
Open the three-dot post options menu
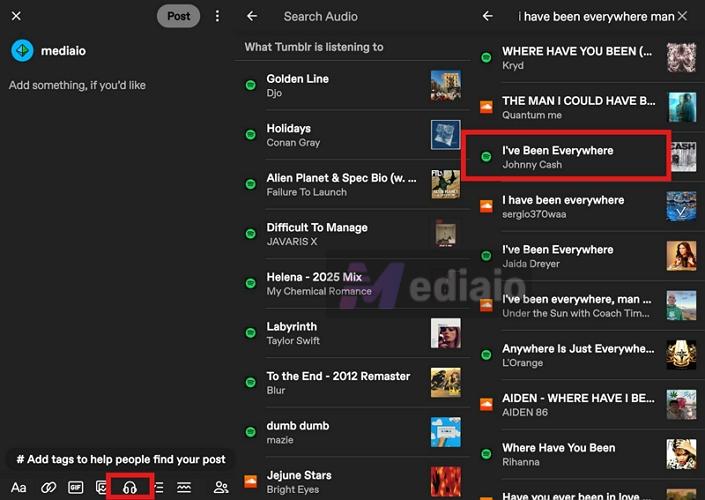(218, 16)
